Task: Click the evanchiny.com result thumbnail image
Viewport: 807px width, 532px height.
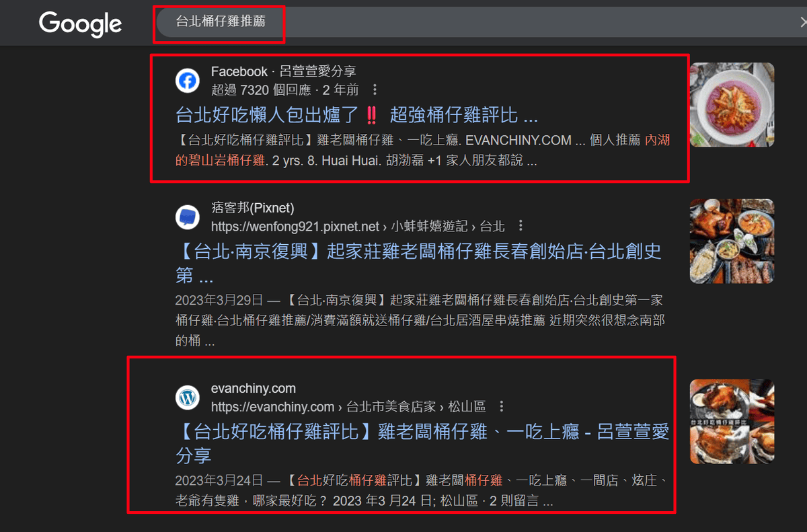Action: tap(732, 422)
